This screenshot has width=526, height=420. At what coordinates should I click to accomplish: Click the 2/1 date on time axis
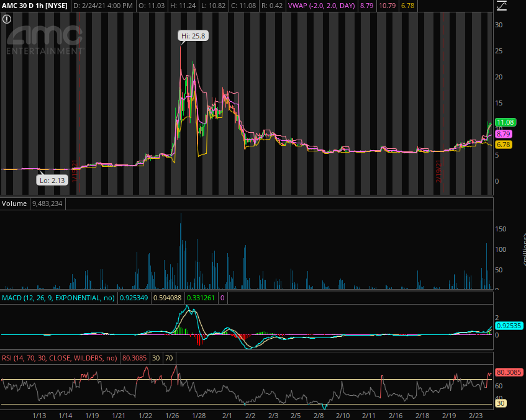(x=227, y=416)
